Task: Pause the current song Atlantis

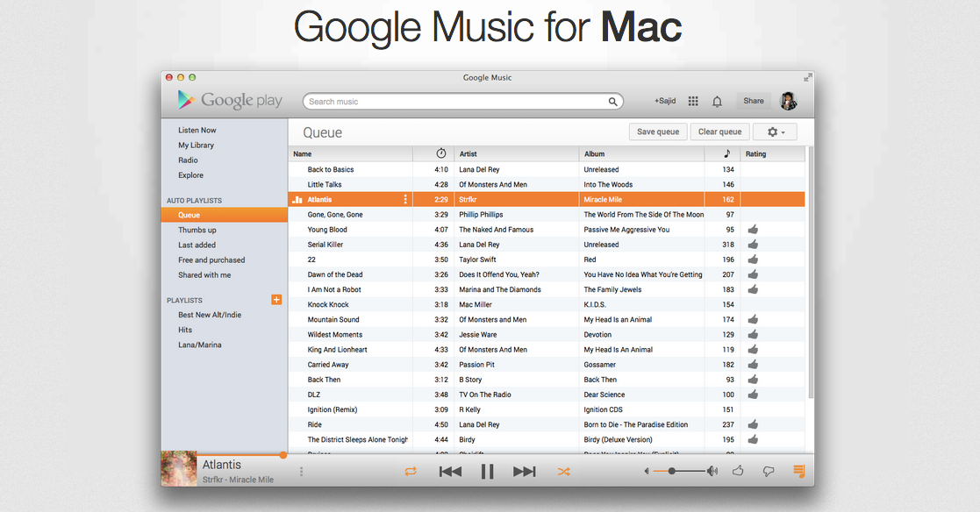Action: point(487,472)
